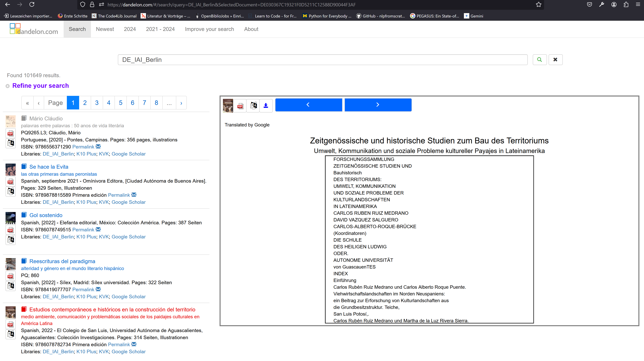Click red book icon beside Estudios contemporáneos
The width and height of the screenshot is (644, 361).
click(24, 309)
